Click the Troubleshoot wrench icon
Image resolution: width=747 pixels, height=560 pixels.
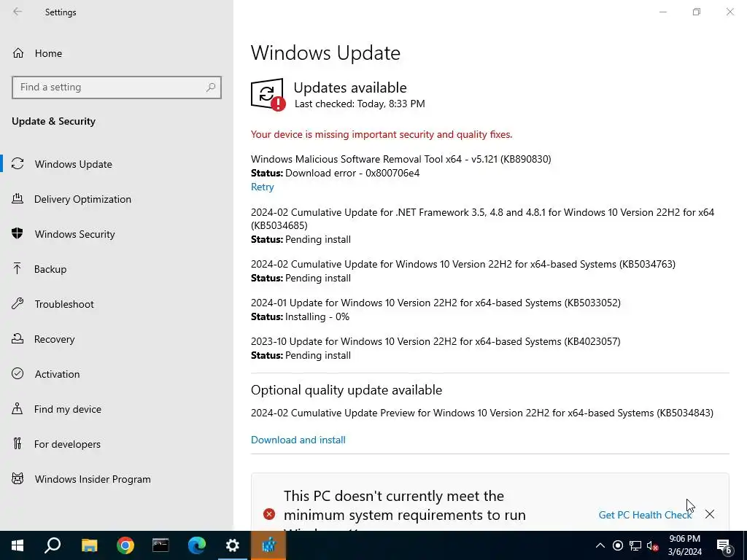coord(18,303)
